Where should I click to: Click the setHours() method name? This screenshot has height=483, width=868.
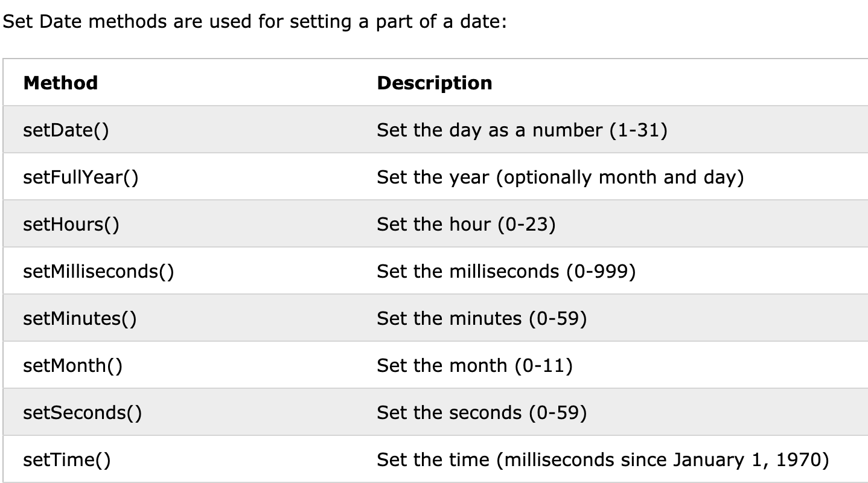(x=71, y=224)
